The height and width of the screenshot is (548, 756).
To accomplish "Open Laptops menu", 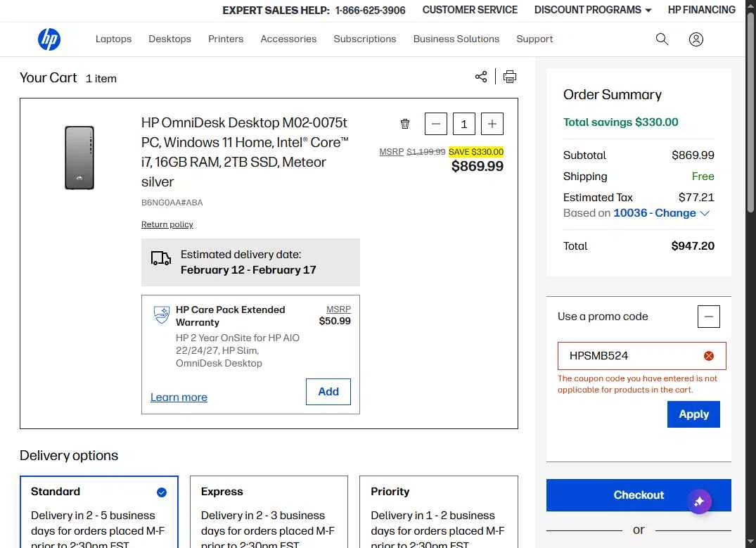I will [x=113, y=39].
